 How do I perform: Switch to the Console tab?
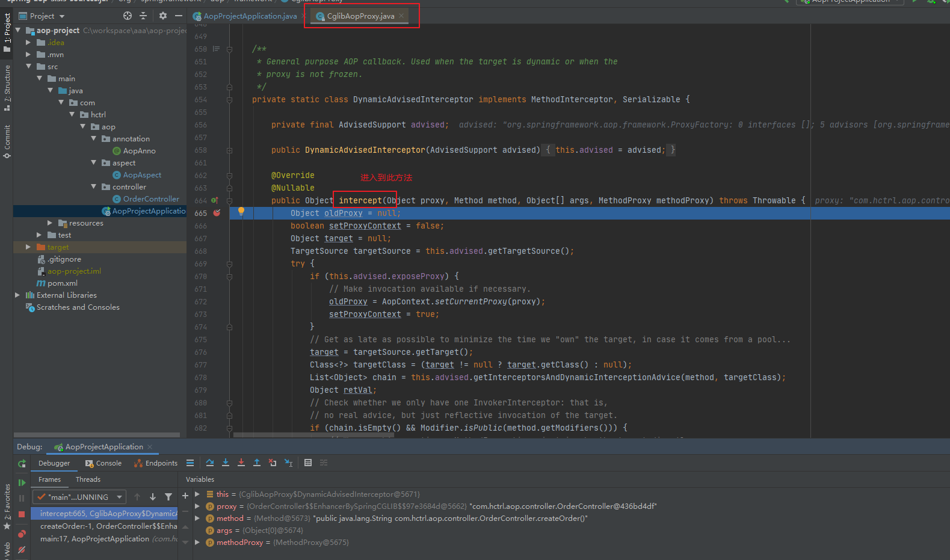[x=103, y=463]
